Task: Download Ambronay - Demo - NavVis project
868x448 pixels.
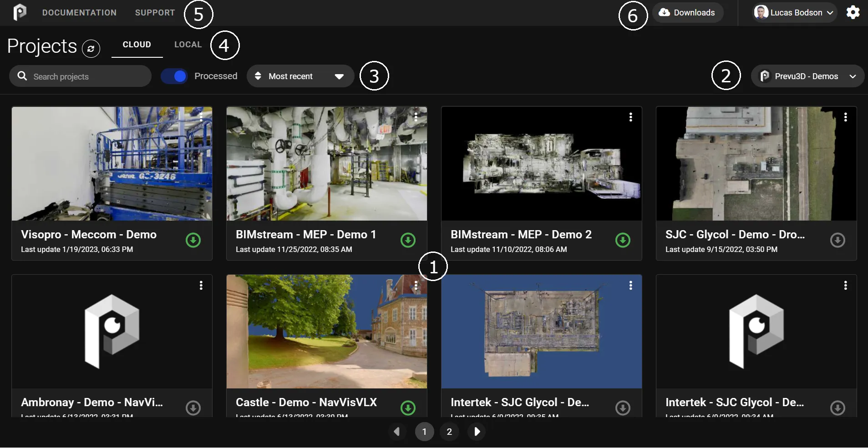Action: pyautogui.click(x=193, y=408)
